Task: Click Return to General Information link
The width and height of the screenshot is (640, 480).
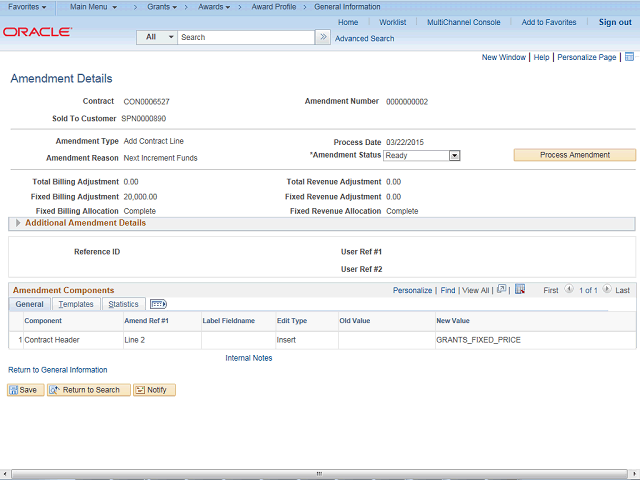Action: pyautogui.click(x=58, y=370)
